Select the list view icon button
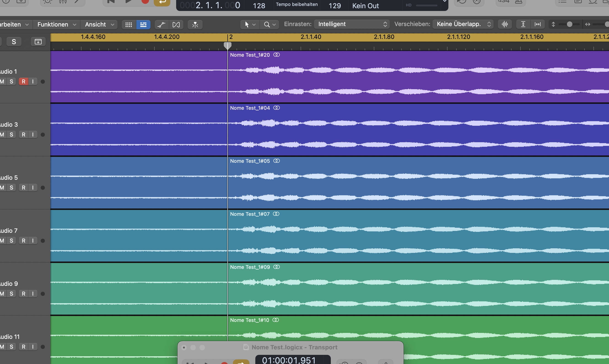 tap(143, 24)
